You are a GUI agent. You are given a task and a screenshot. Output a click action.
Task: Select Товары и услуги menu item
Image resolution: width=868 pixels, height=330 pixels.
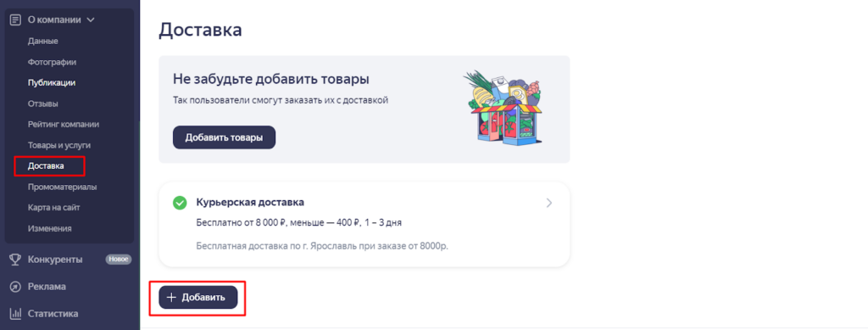tap(59, 145)
